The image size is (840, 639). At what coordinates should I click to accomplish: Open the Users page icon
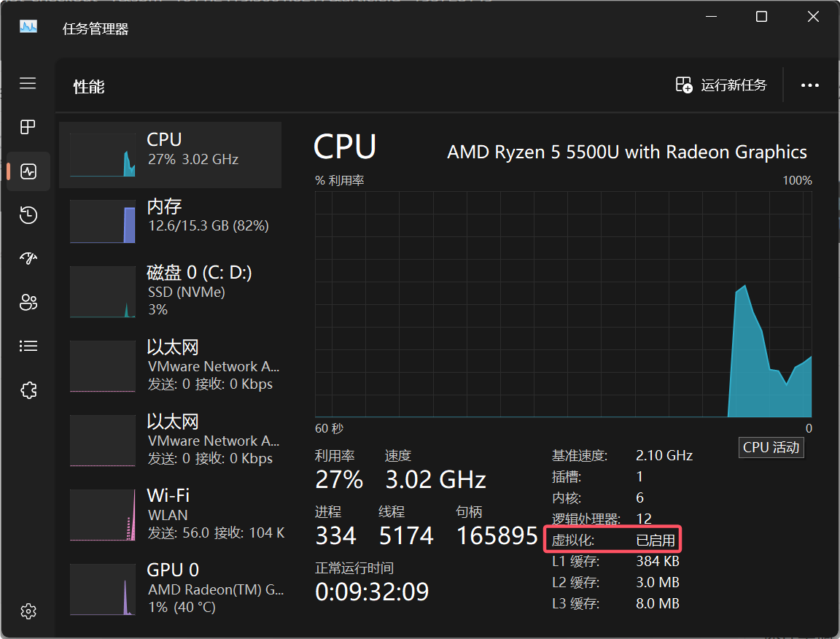pos(28,302)
